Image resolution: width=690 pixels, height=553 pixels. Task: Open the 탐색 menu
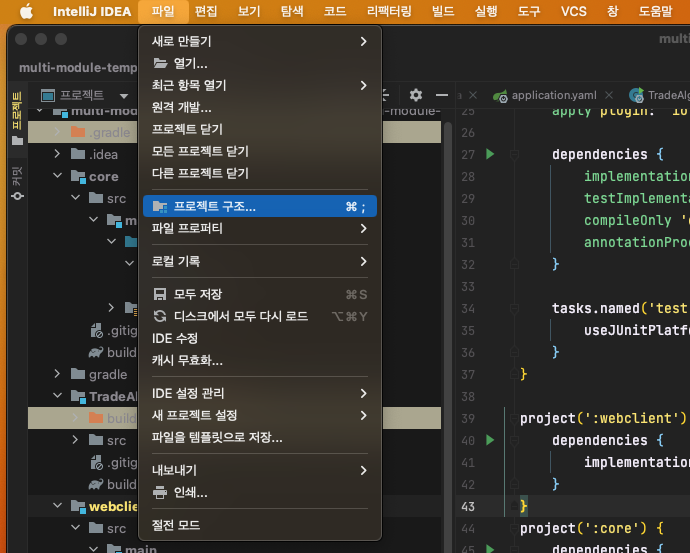(x=292, y=11)
